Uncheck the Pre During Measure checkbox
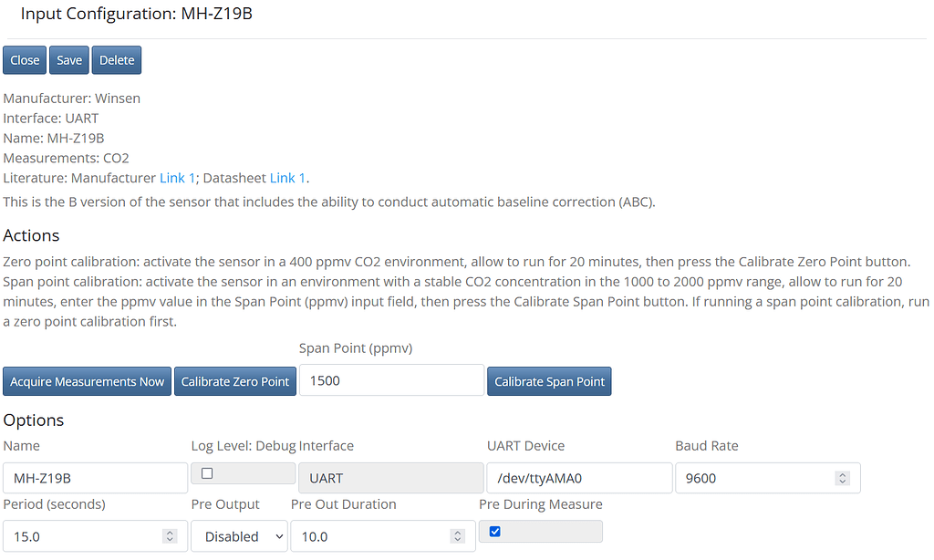The image size is (934, 560). [495, 532]
